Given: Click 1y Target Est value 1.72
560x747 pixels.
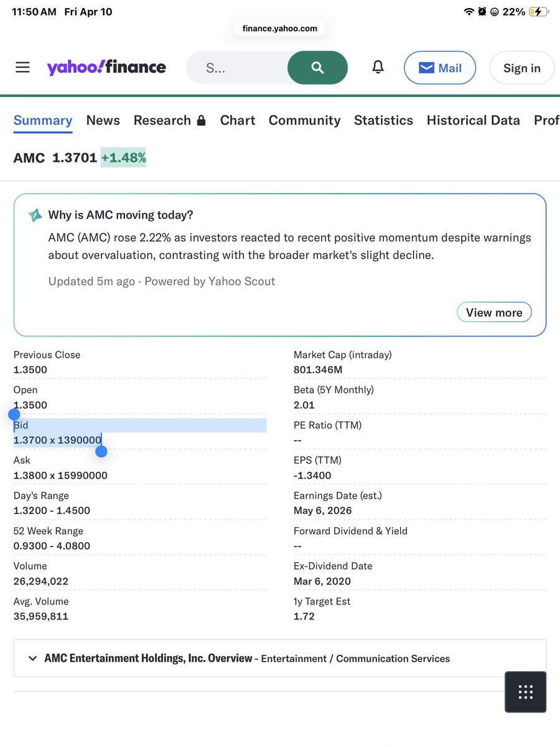Looking at the screenshot, I should (x=304, y=616).
